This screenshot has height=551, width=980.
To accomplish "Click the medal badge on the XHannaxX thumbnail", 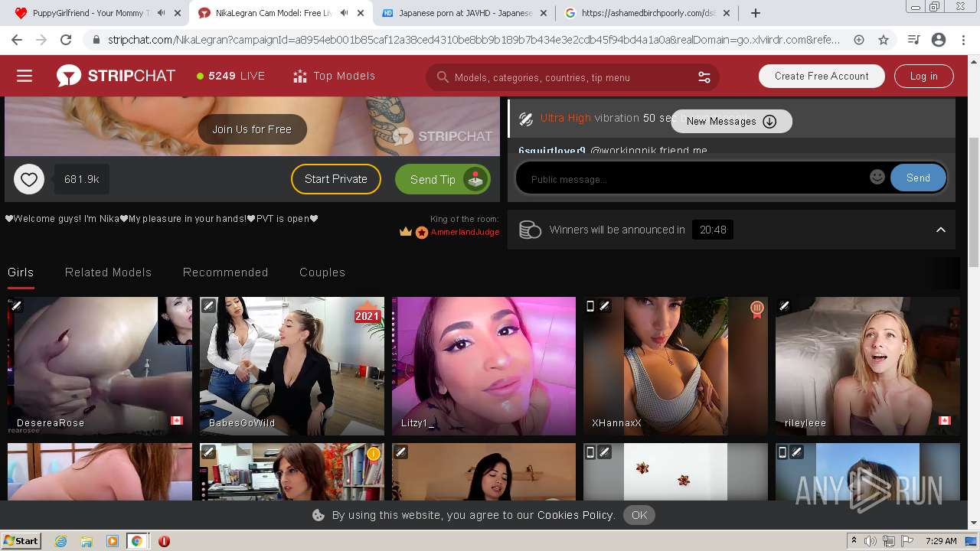I will pyautogui.click(x=756, y=308).
